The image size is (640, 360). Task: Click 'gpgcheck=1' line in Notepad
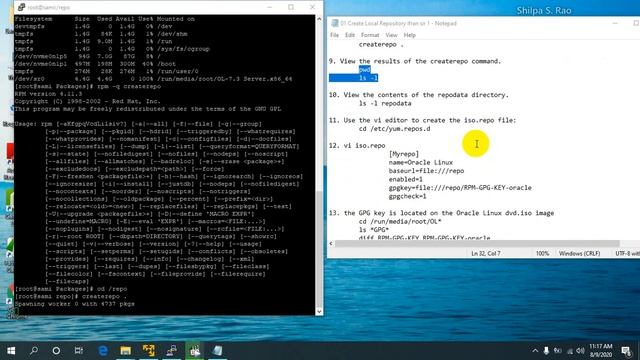tap(407, 196)
